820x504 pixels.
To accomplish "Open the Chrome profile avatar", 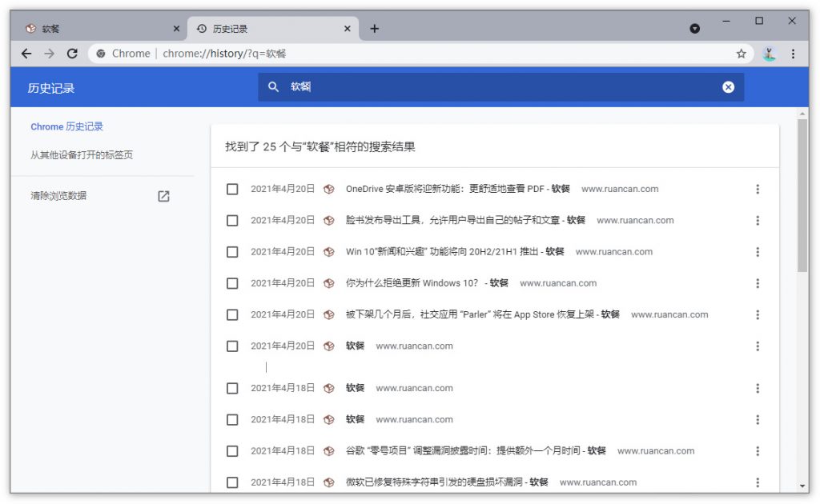I will 770,54.
